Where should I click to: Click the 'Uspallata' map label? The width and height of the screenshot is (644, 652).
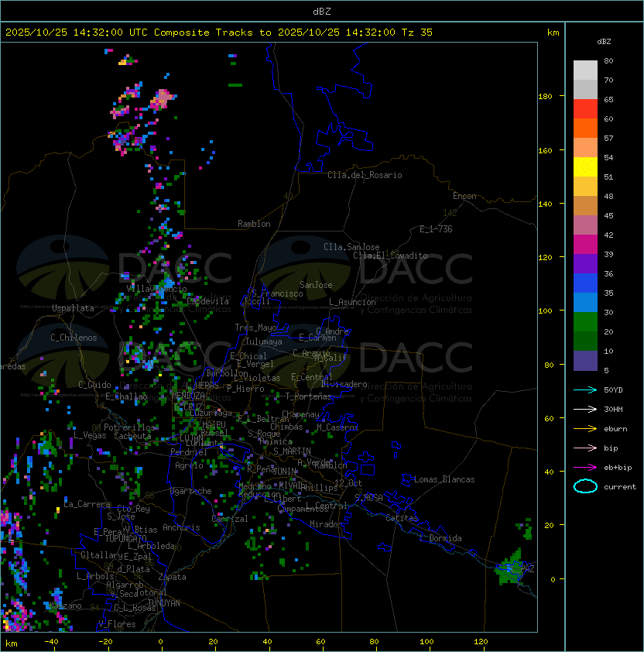[x=73, y=308]
